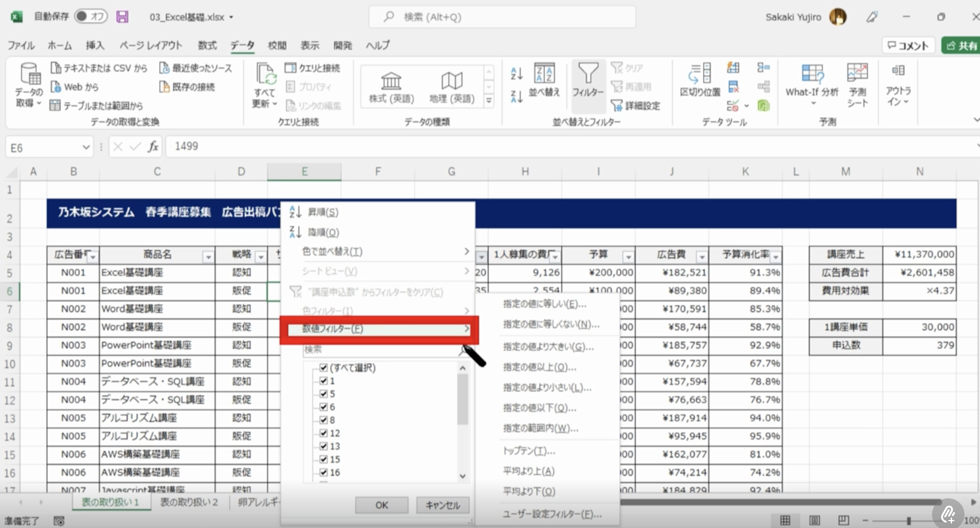Uncheck the value 12 checkbox
Image resolution: width=980 pixels, height=528 pixels.
click(x=323, y=433)
